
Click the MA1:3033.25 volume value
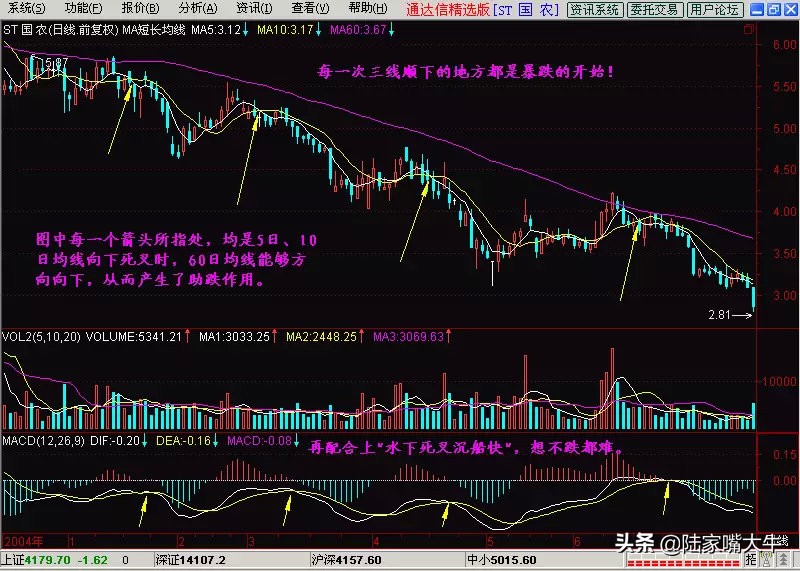click(x=234, y=337)
